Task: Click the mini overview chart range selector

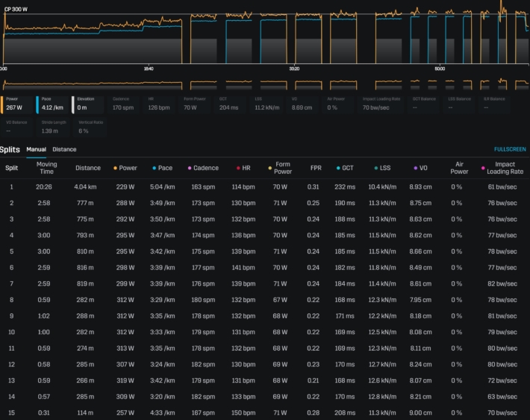Action: pos(265,85)
